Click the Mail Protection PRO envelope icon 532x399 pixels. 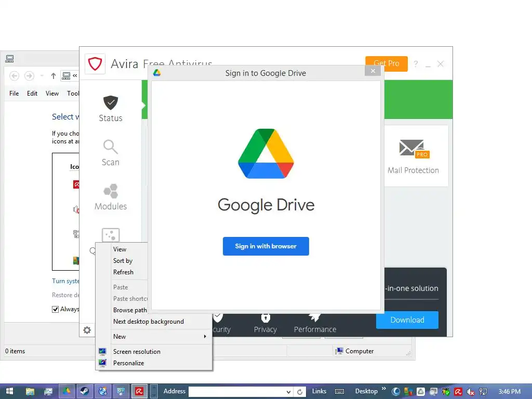(x=414, y=149)
